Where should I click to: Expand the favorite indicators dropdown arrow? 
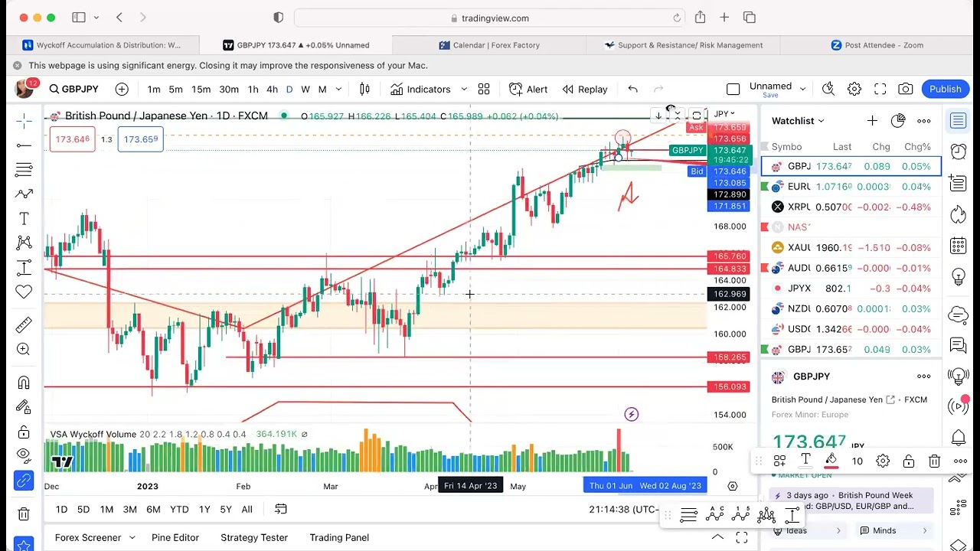tap(464, 90)
